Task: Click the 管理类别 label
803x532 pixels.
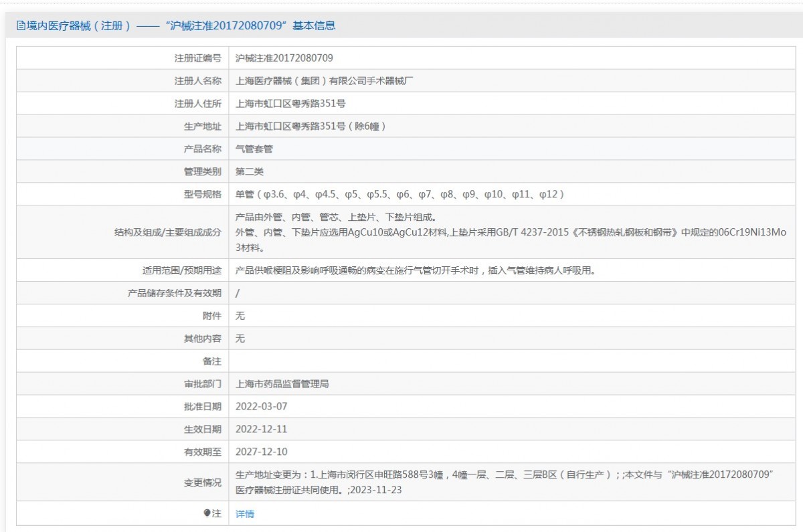Action: coord(203,171)
